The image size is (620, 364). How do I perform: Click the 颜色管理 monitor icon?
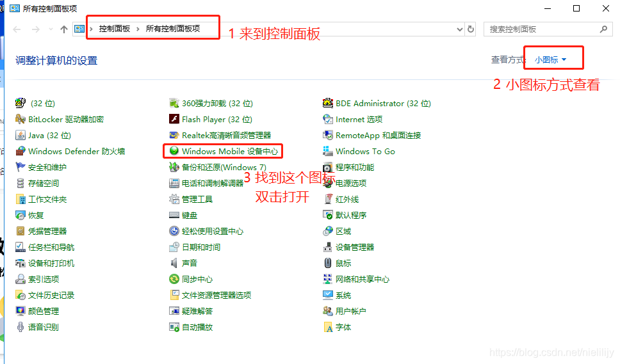click(20, 311)
